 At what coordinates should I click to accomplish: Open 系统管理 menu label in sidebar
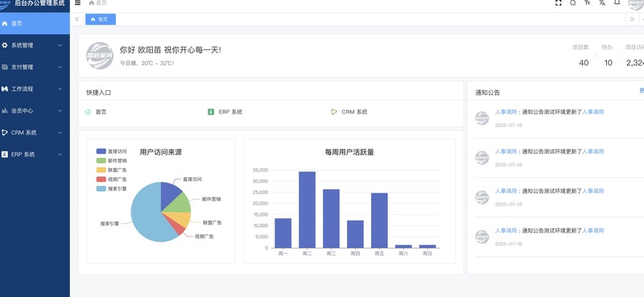[x=23, y=45]
